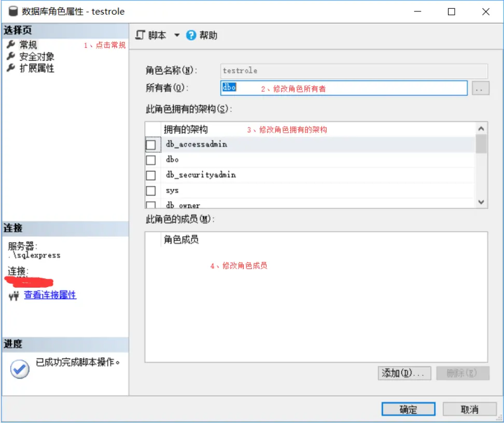The height and width of the screenshot is (423, 504).
Task: Check the dbo schema checkbox
Action: click(151, 160)
